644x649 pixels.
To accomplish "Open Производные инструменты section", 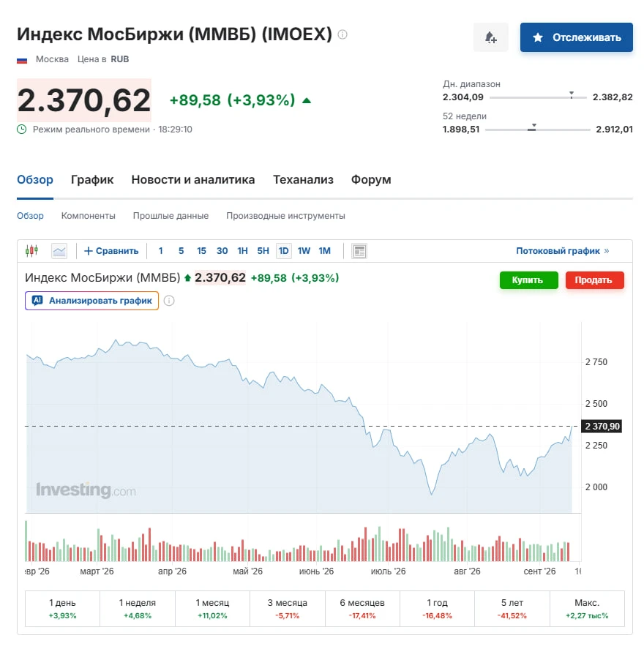I will point(285,216).
